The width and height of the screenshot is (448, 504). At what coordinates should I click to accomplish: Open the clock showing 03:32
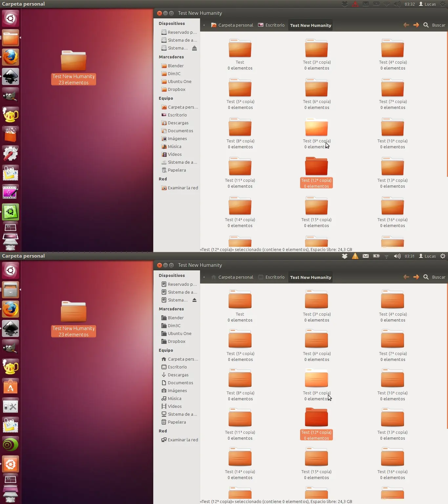point(410,4)
